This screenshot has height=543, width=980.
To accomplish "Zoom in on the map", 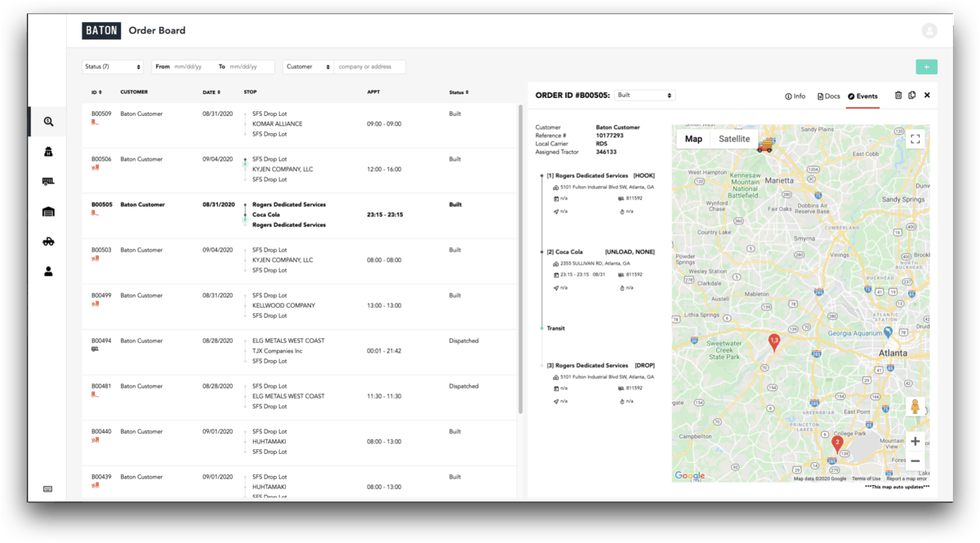I will tap(915, 441).
